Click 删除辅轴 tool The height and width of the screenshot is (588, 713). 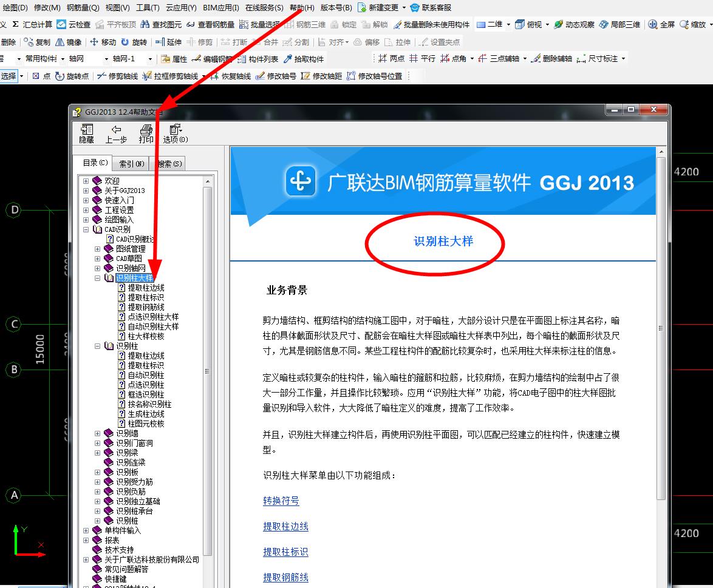tap(551, 59)
